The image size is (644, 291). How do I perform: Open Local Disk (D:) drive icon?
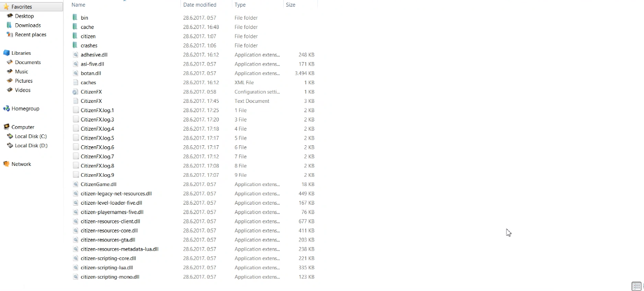pyautogui.click(x=9, y=146)
